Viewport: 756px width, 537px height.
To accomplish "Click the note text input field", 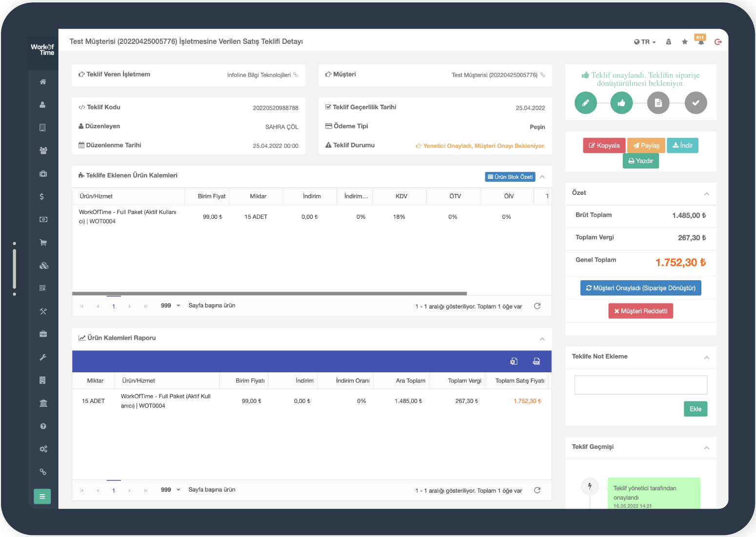I will click(x=640, y=385).
